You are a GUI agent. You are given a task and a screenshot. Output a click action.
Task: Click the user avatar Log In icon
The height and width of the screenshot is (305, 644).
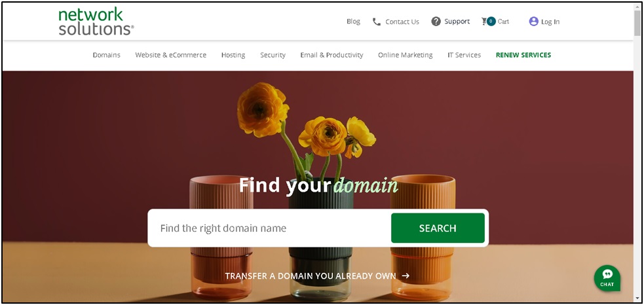pyautogui.click(x=533, y=22)
